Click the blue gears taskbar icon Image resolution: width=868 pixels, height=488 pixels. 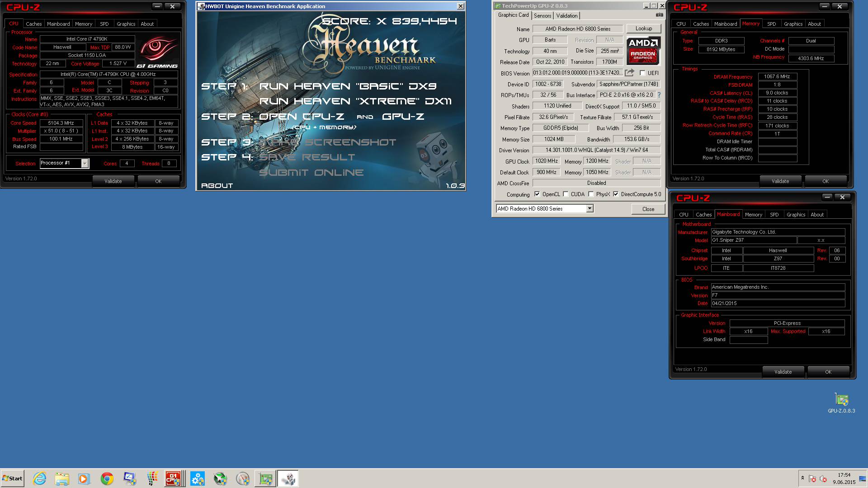pos(198,479)
